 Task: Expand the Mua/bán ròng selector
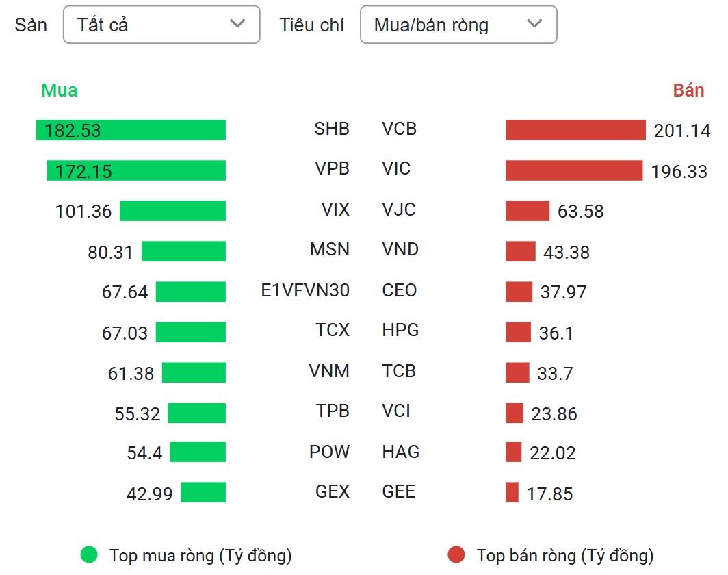click(459, 25)
